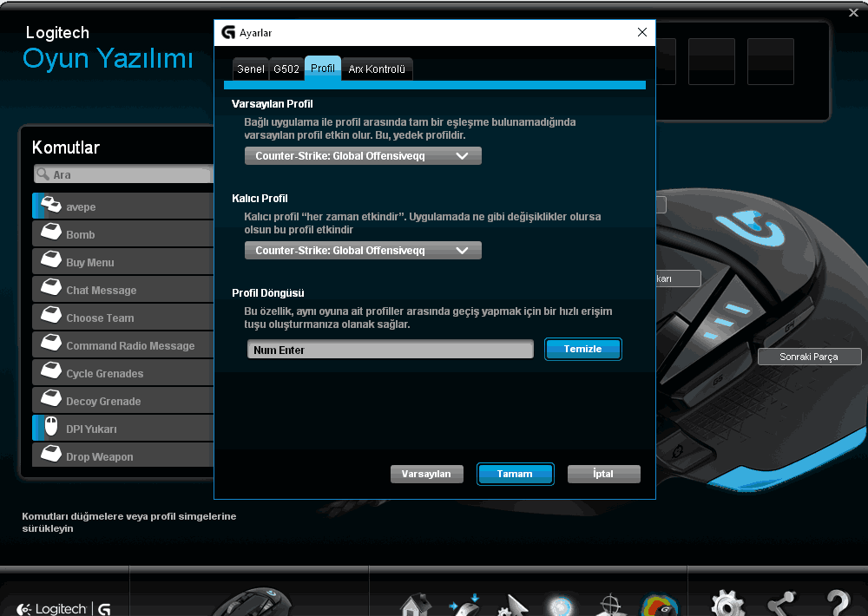Image resolution: width=868 pixels, height=616 pixels.
Task: Open the input heat map icon
Action: (x=659, y=605)
